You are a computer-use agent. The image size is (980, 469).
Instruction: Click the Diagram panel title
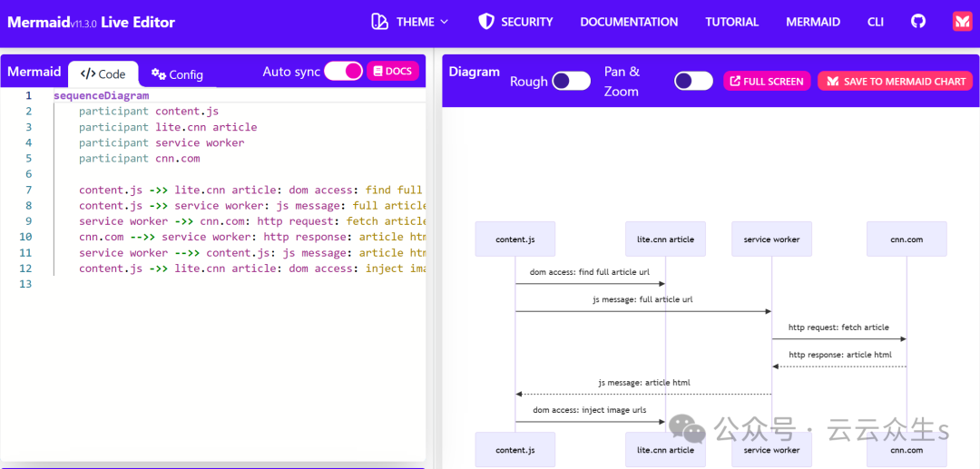point(475,71)
